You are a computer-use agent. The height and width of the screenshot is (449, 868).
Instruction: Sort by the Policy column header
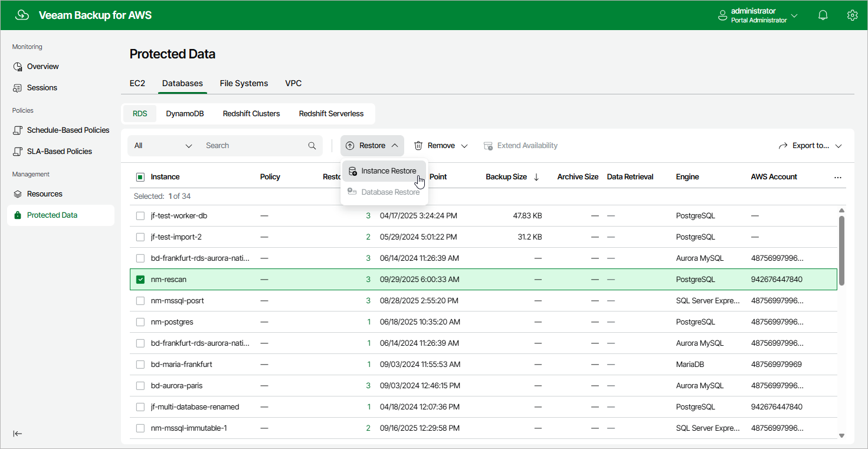tap(270, 177)
